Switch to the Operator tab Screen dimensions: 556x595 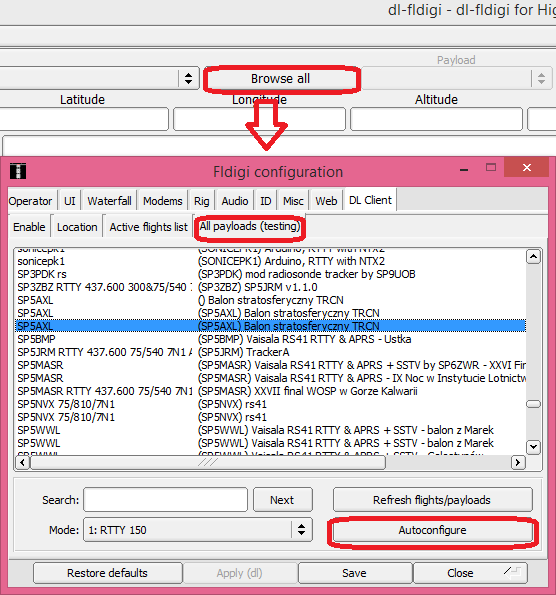[30, 201]
